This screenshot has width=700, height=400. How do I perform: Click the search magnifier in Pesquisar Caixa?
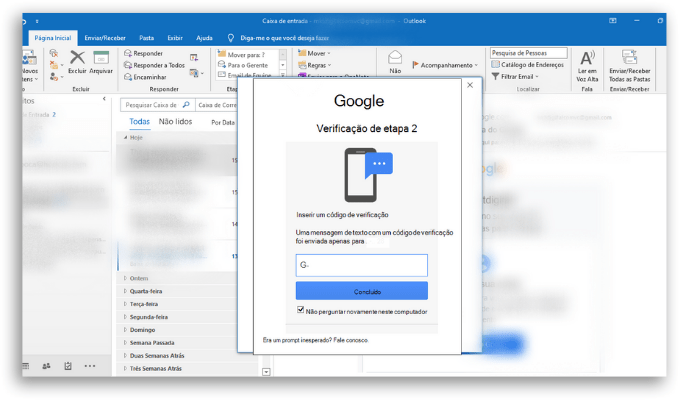click(x=186, y=105)
